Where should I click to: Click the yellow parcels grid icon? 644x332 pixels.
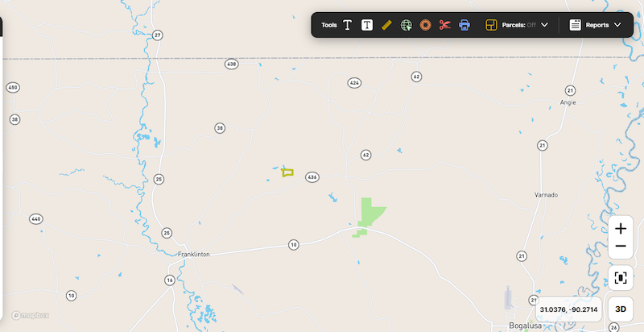(x=491, y=25)
